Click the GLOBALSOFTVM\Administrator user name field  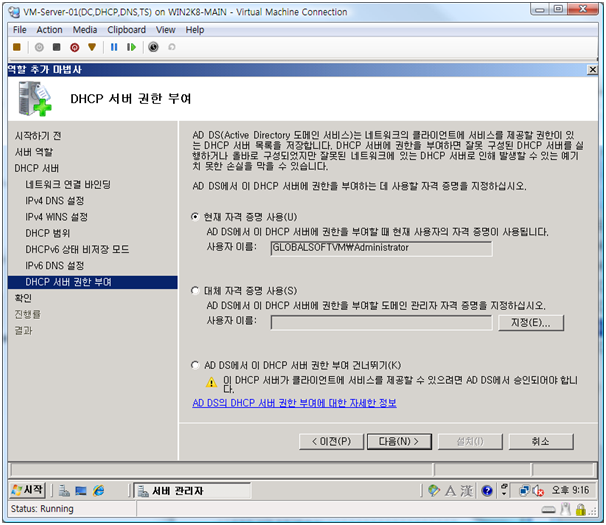click(381, 248)
